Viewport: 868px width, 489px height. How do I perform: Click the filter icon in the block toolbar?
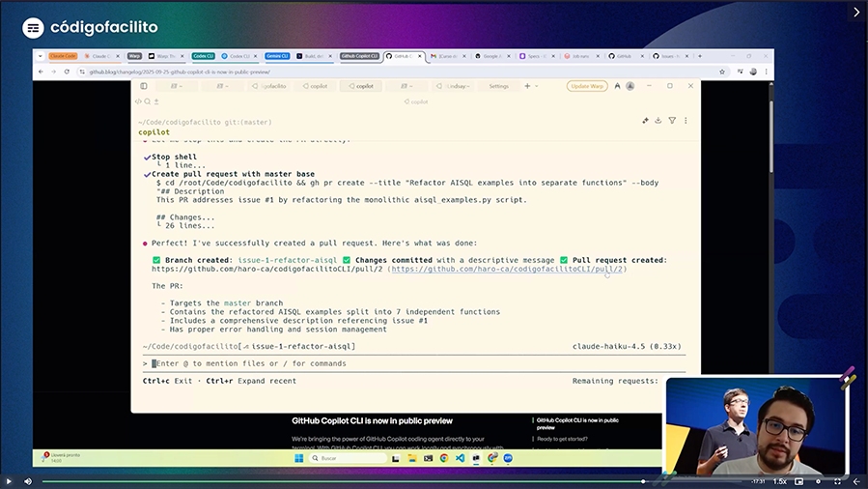(672, 121)
